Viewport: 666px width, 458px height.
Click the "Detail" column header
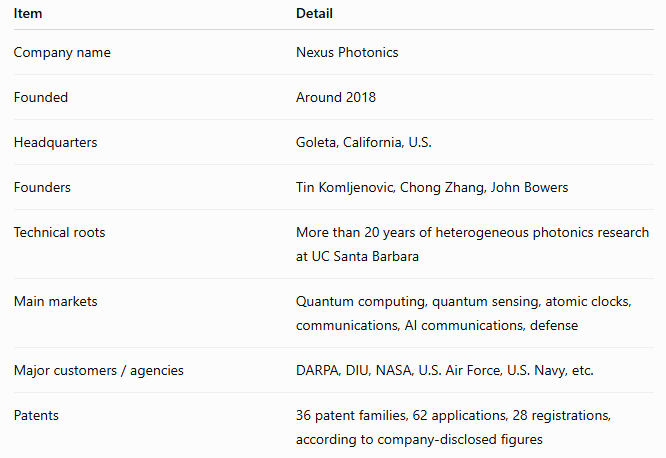[314, 14]
